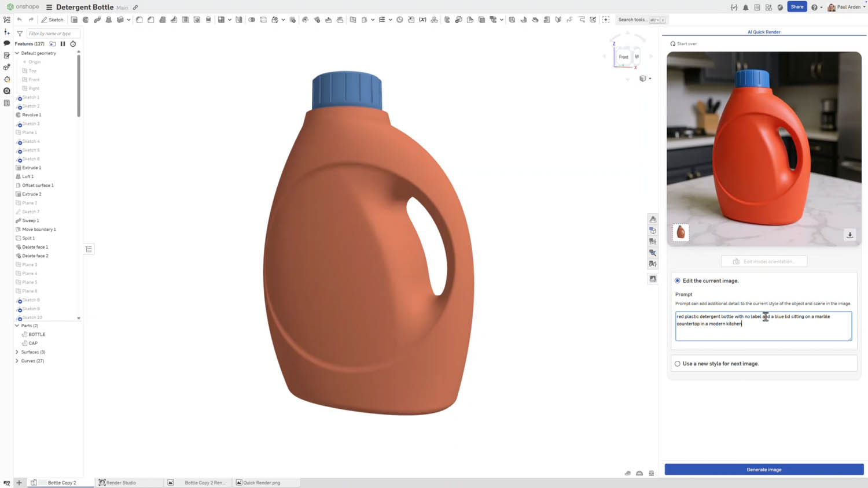Screen dimensions: 868x488
Task: Click the variable (x) toolbar icon
Action: pos(422,20)
